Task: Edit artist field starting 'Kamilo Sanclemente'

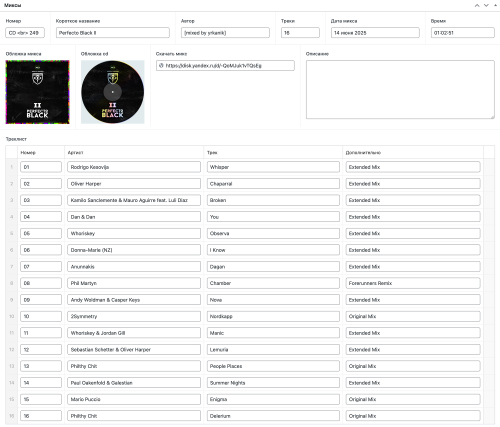Action: point(134,200)
